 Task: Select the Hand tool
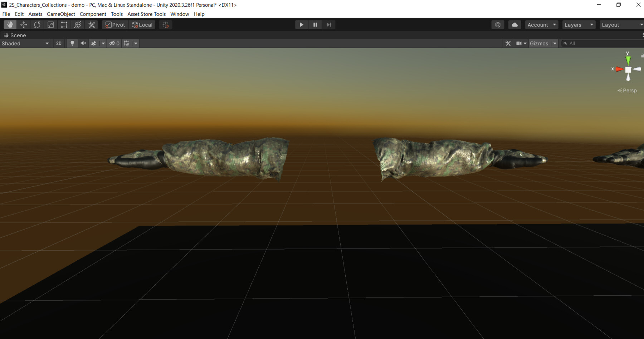[x=10, y=25]
